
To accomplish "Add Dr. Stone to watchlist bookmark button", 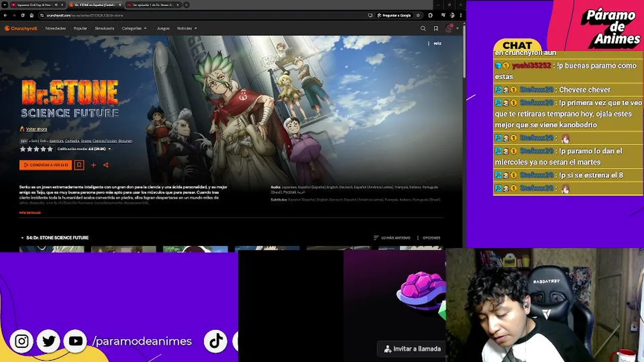I will pyautogui.click(x=79, y=165).
